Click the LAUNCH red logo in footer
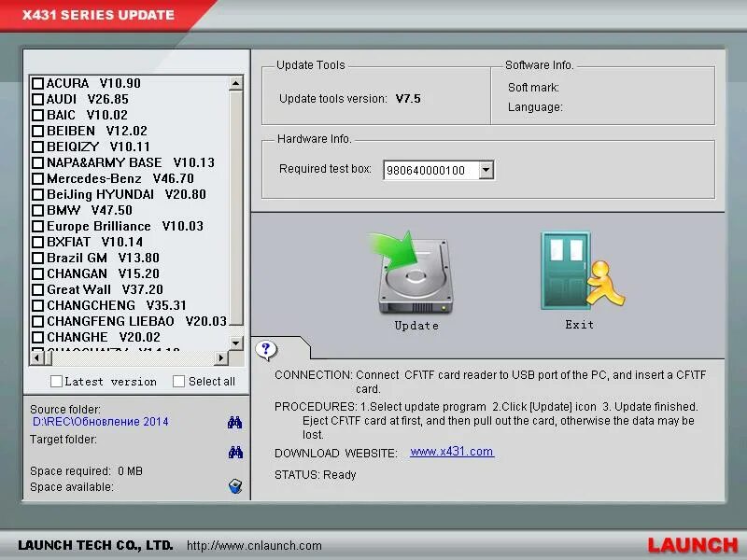Image resolution: width=747 pixels, height=560 pixels. coord(693,546)
